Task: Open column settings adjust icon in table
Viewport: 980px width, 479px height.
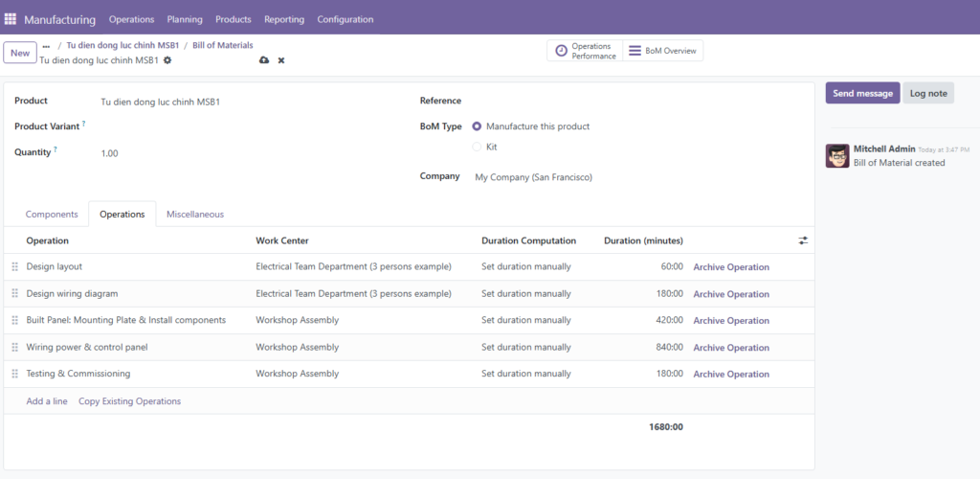Action: (x=803, y=240)
